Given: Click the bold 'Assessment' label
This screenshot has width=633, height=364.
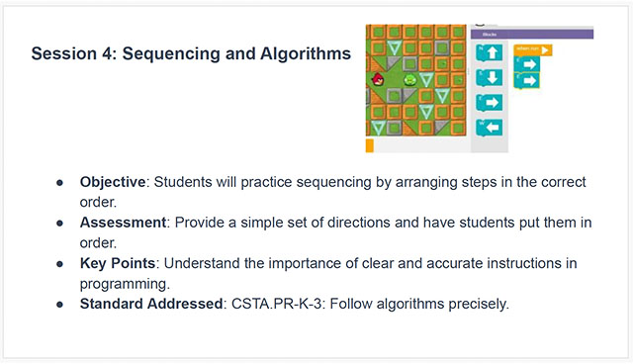Looking at the screenshot, I should click(x=123, y=223).
